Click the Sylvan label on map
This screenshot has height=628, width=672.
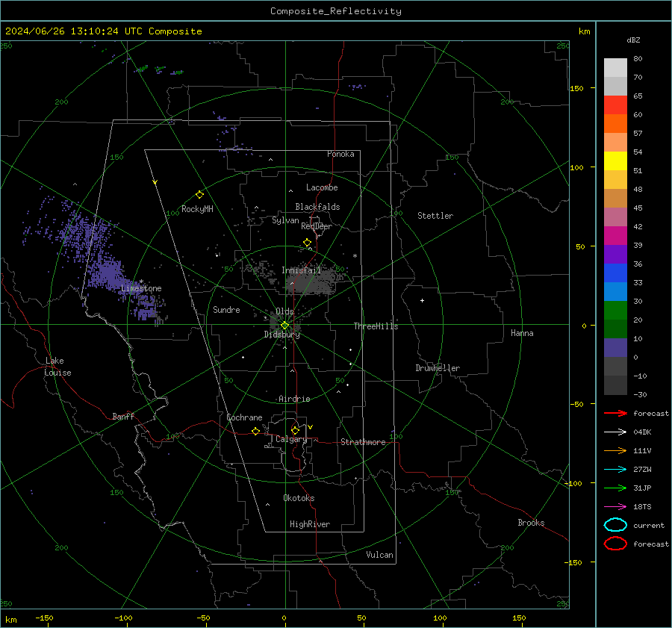pos(285,220)
